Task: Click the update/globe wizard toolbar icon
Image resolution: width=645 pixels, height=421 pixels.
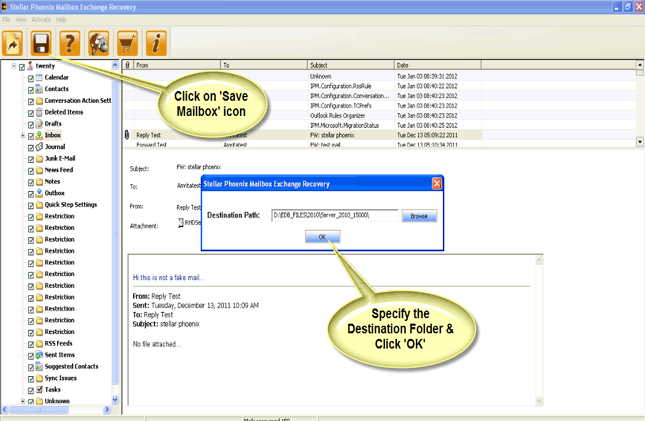Action: pyautogui.click(x=99, y=43)
